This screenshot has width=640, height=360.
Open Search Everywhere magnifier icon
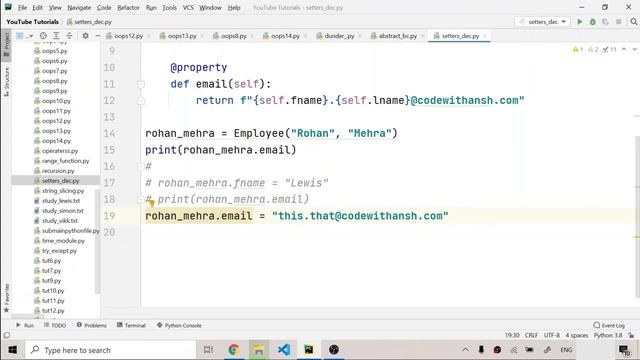(633, 22)
